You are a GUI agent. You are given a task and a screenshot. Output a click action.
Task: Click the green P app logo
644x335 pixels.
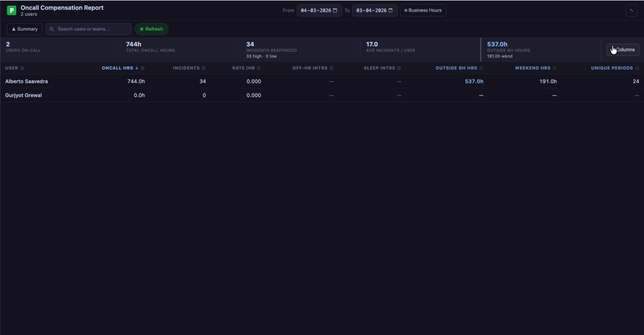point(12,10)
